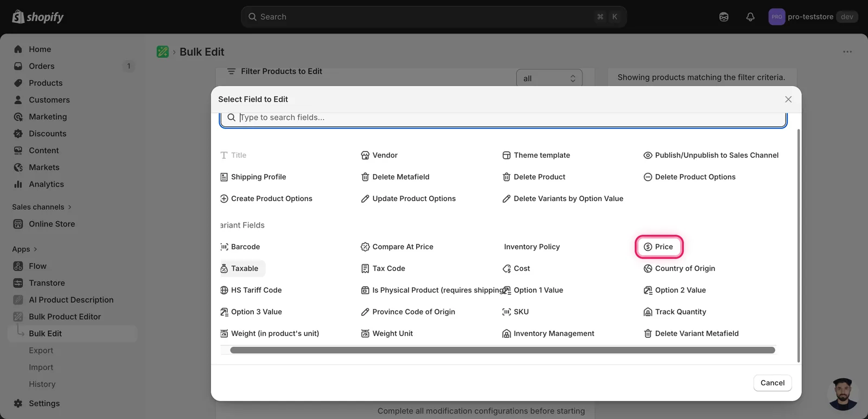Click the Shopify logo

click(38, 17)
